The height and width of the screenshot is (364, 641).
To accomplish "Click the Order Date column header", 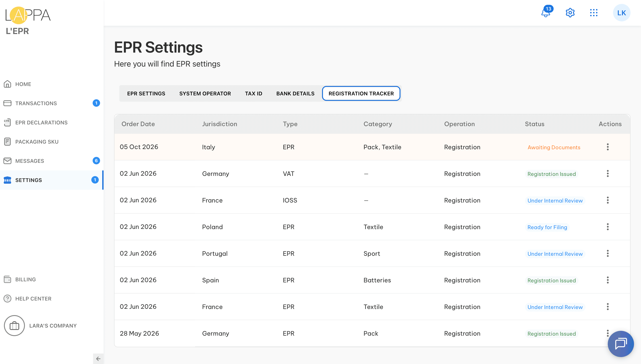I will pyautogui.click(x=138, y=124).
